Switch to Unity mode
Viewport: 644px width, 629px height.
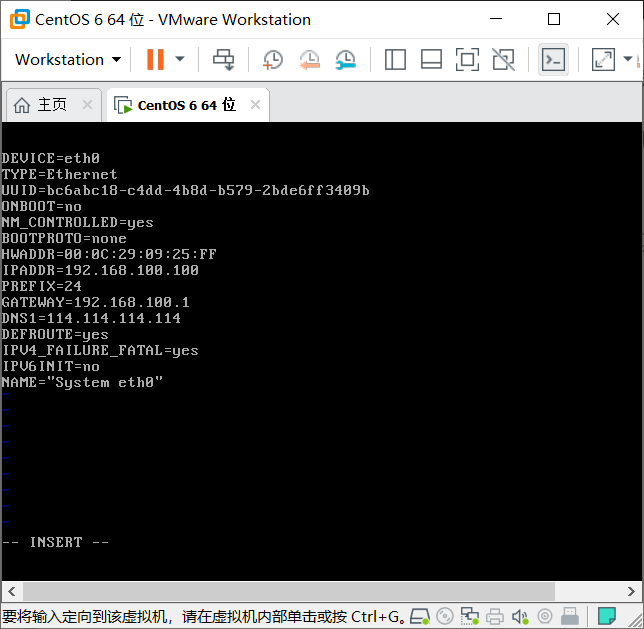tap(504, 60)
